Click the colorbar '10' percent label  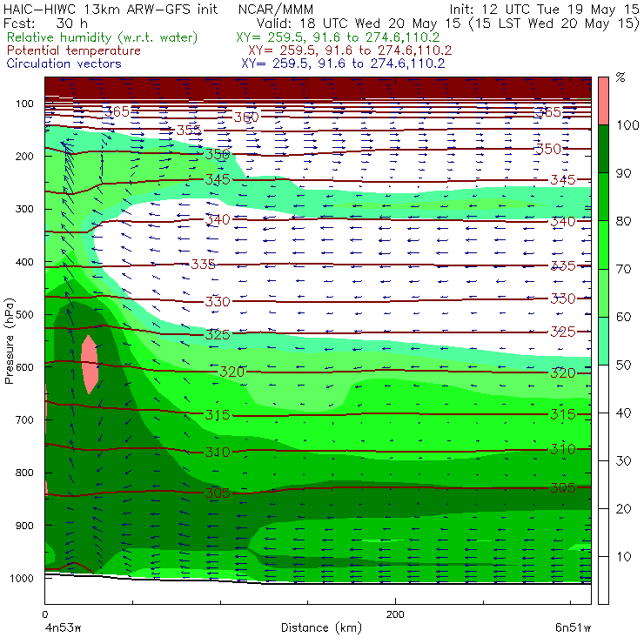[623, 557]
